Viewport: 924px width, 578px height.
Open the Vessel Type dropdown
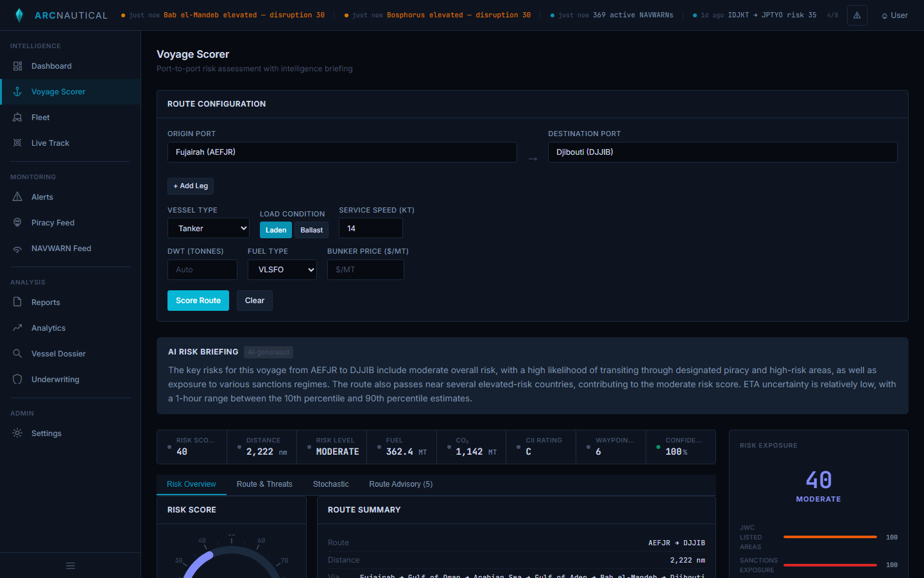click(x=208, y=228)
